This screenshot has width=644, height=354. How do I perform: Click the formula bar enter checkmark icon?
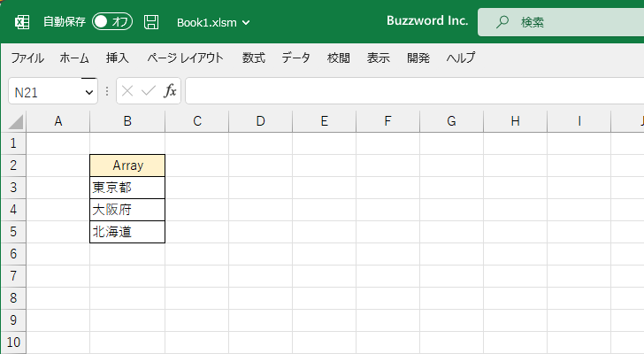click(149, 91)
